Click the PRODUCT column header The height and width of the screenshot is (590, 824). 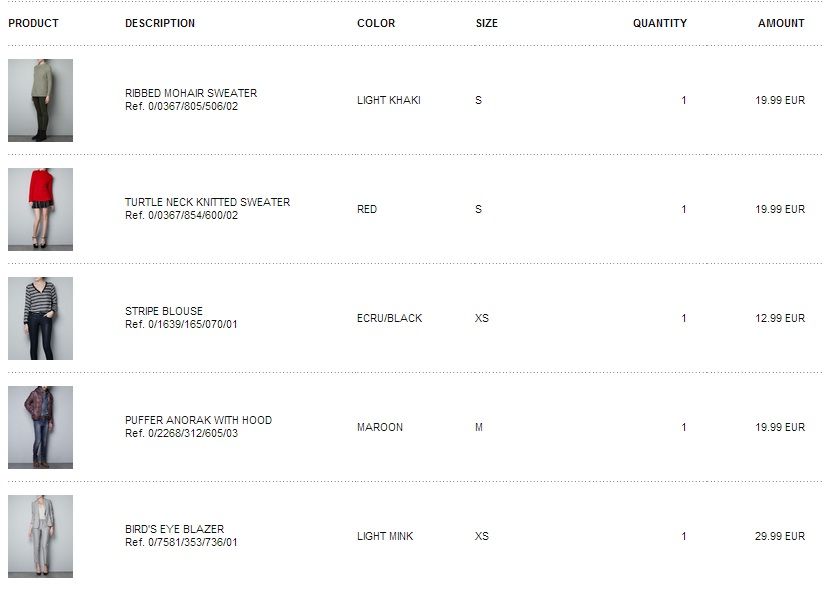point(33,23)
